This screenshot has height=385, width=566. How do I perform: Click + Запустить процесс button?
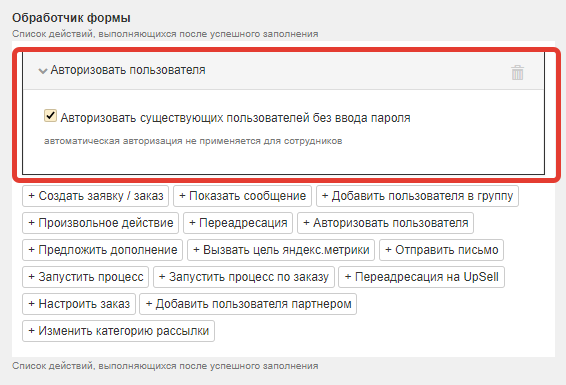(x=86, y=277)
